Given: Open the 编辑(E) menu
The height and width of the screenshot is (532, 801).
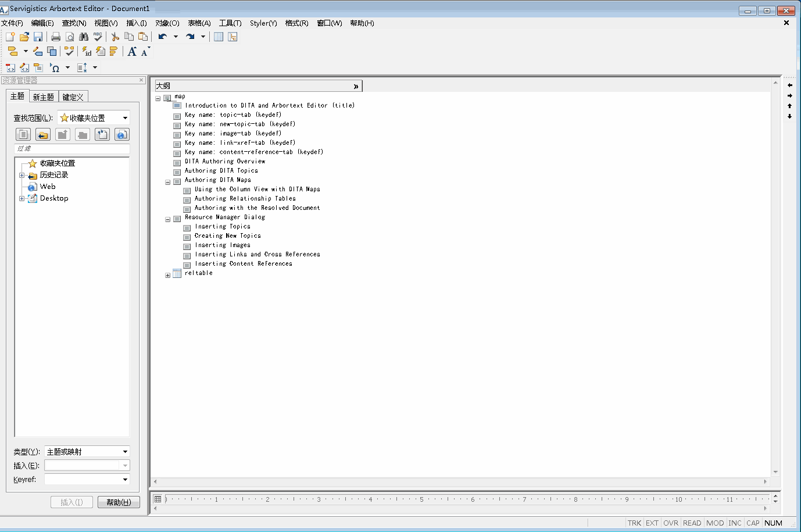Looking at the screenshot, I should point(42,23).
